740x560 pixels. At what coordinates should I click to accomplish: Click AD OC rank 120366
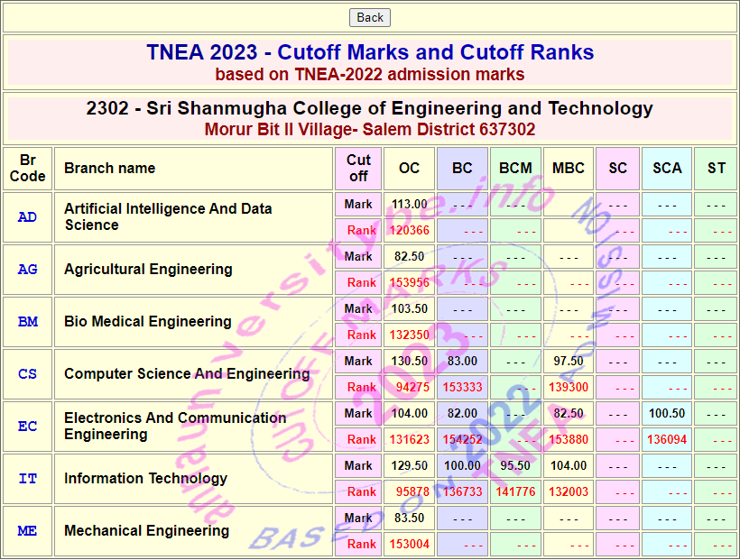409,230
